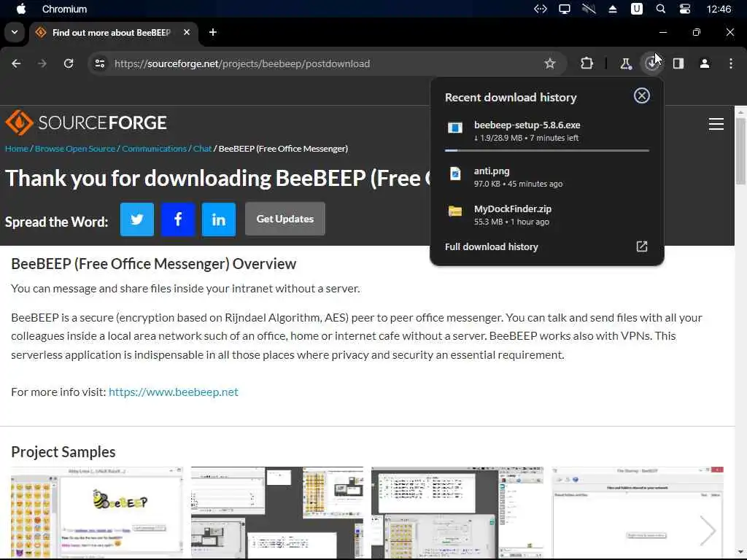Share on Facebook button
Screen dimensions: 747x560
click(x=178, y=219)
